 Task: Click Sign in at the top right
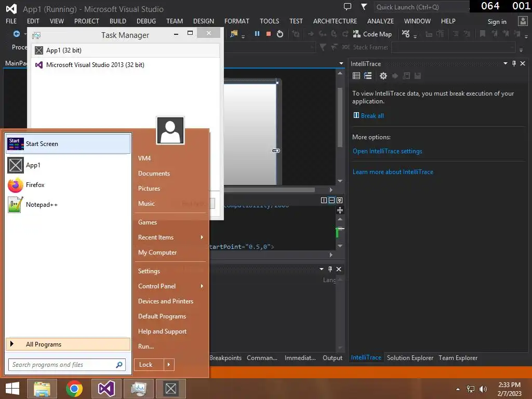(497, 21)
